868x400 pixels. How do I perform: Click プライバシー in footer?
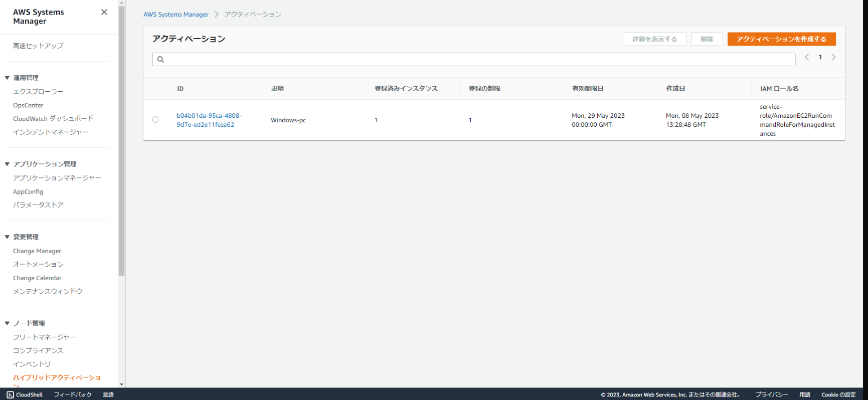point(772,395)
